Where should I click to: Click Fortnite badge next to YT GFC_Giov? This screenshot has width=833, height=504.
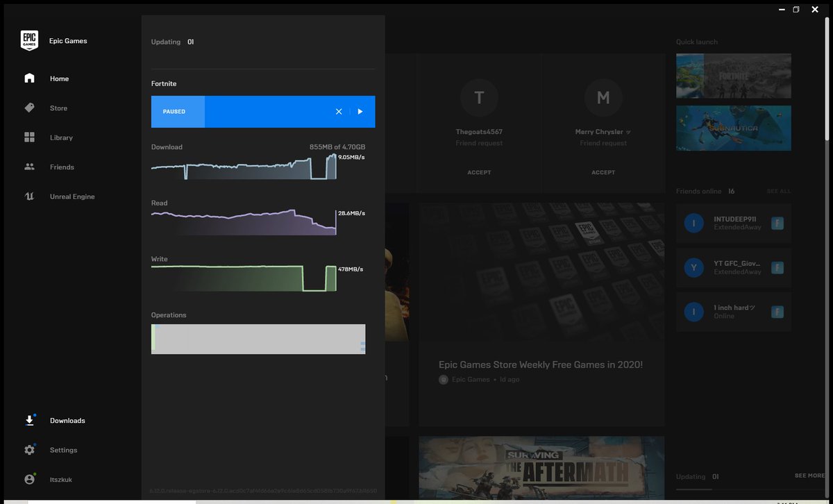click(x=777, y=267)
